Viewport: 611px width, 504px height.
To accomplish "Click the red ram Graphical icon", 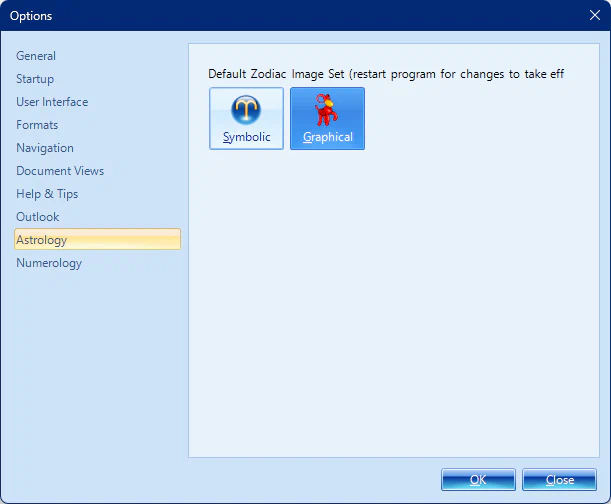I will (x=327, y=108).
